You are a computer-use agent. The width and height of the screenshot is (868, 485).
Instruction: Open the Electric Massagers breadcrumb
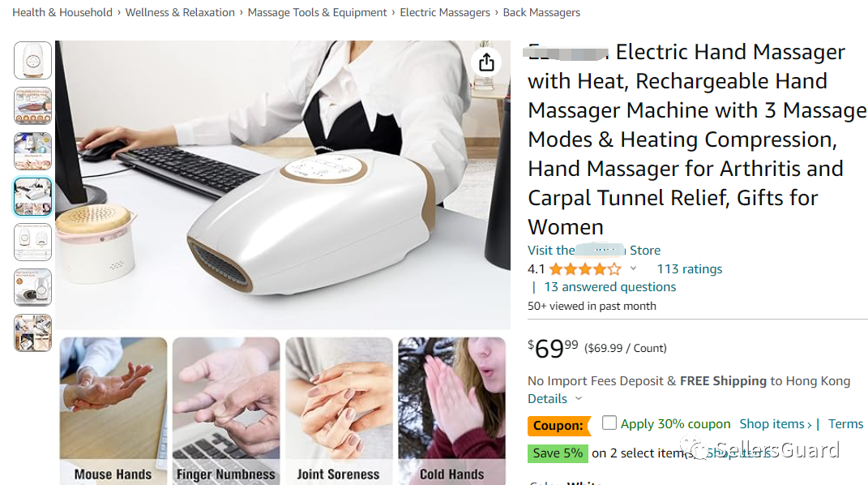point(444,12)
